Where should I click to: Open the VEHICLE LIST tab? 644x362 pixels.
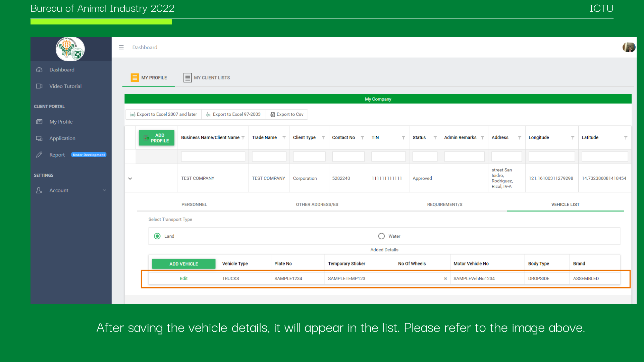[x=565, y=204]
